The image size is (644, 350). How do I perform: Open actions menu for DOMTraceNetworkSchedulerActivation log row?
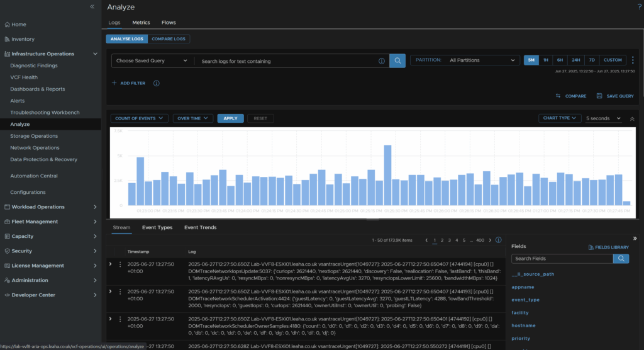point(120,291)
